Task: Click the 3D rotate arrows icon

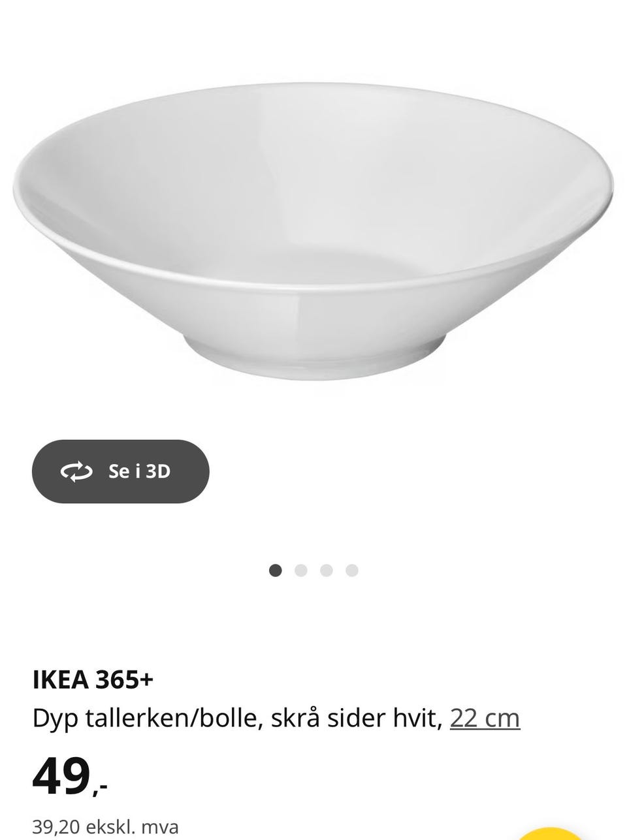Action: [x=76, y=471]
